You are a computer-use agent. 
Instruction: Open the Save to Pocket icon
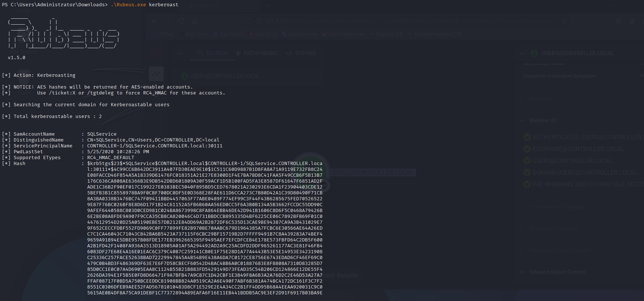point(619,21)
